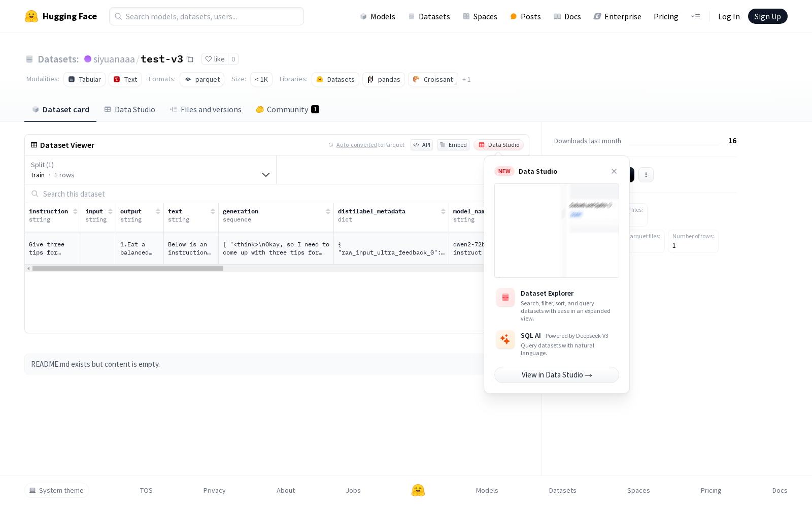Click the main search models input

point(207,16)
